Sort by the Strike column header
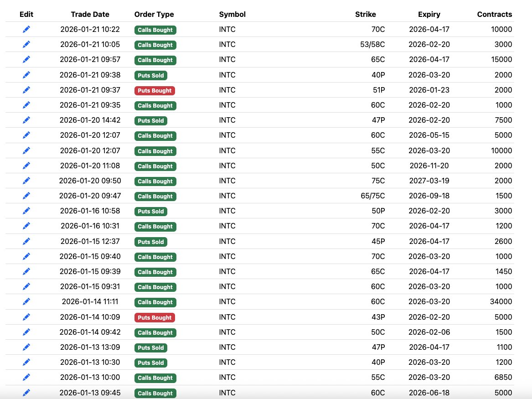Image resolution: width=532 pixels, height=399 pixels. point(366,14)
